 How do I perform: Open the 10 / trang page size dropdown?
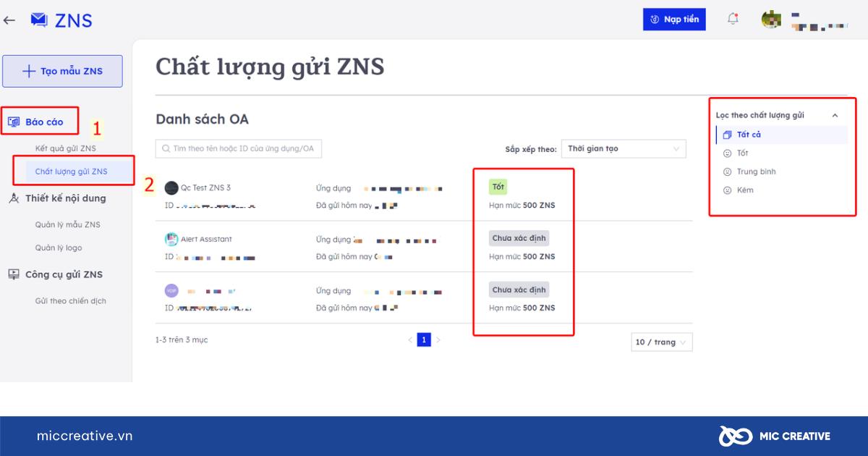(x=661, y=342)
